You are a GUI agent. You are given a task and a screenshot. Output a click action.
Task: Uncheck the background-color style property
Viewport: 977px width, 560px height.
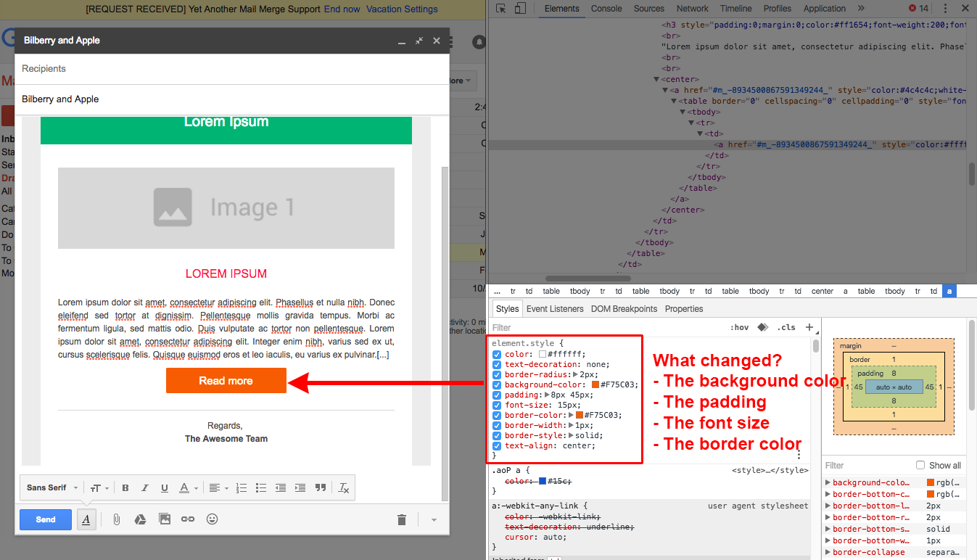pos(497,385)
